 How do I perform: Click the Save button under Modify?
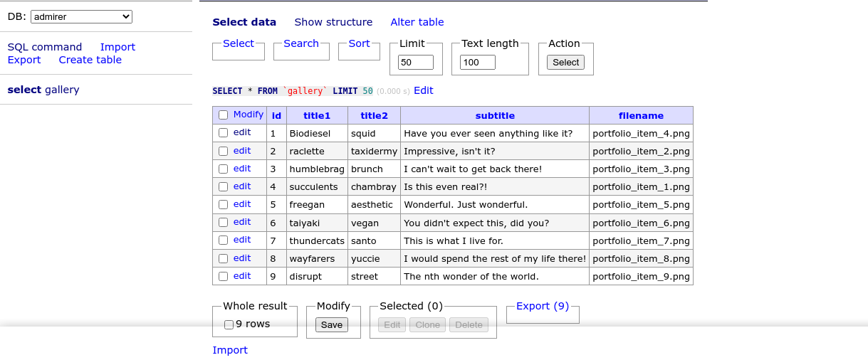click(x=332, y=324)
